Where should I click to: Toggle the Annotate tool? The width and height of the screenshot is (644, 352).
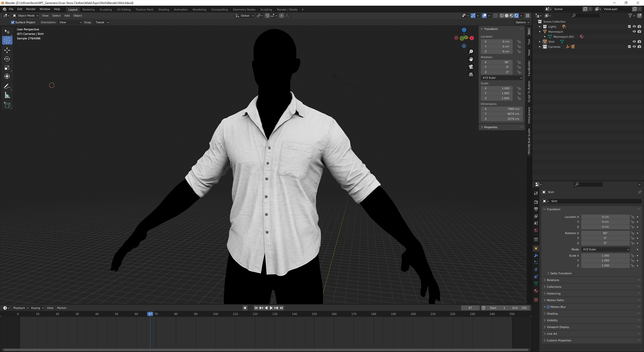(x=7, y=86)
